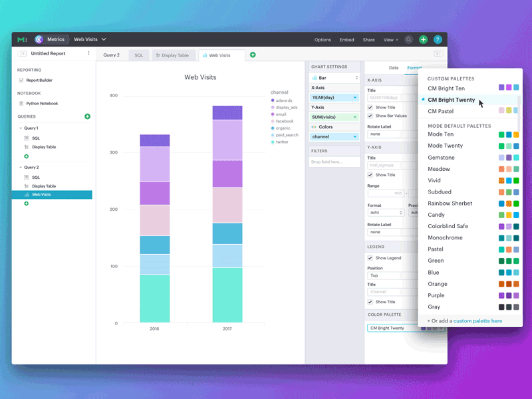Image resolution: width=532 pixels, height=399 pixels.
Task: Open Options in top bar
Action: (x=323, y=40)
